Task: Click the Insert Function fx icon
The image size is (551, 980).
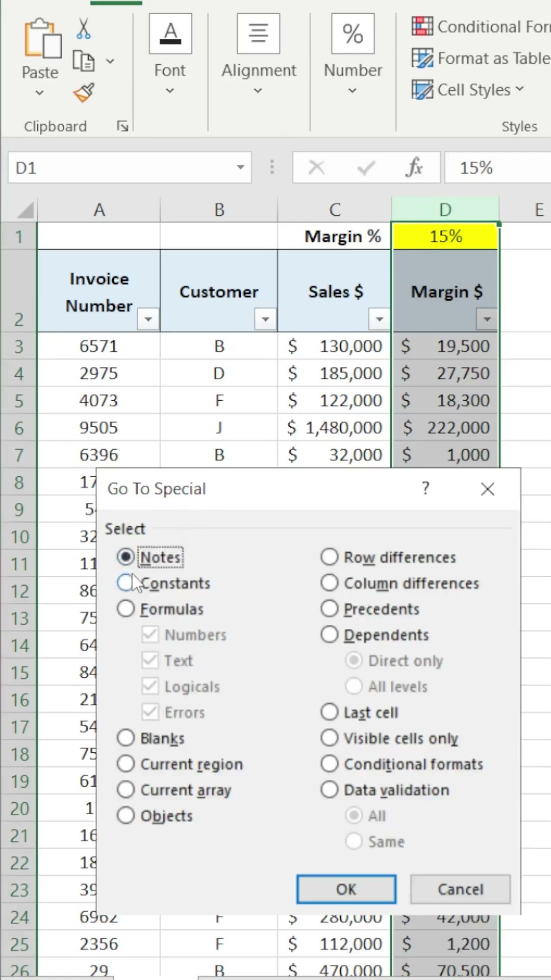Action: tap(414, 167)
